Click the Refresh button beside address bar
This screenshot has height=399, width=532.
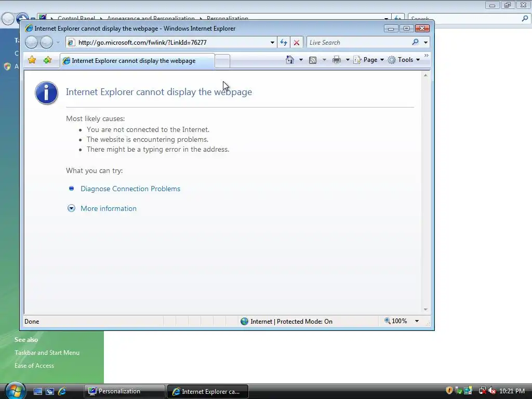284,43
